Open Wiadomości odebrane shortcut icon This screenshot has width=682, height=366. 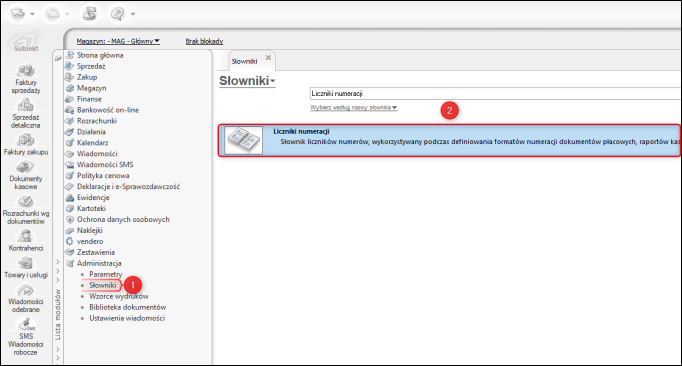tap(25, 290)
